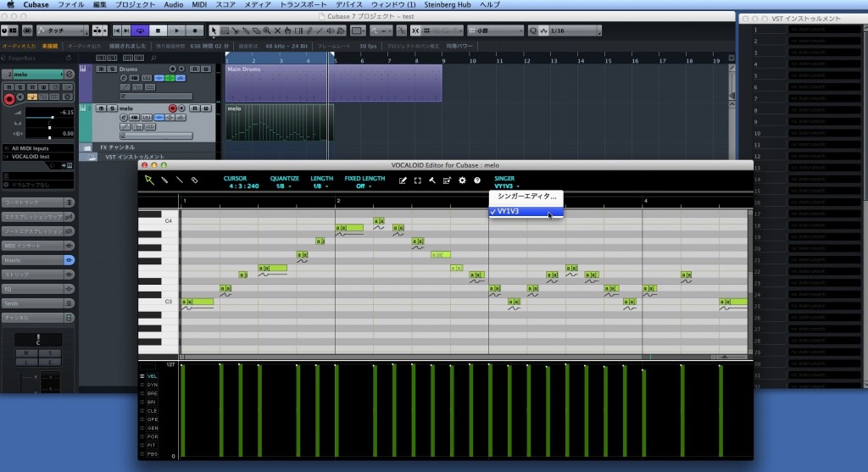Mute the Drums track
The image size is (868, 472).
pyautogui.click(x=101, y=69)
